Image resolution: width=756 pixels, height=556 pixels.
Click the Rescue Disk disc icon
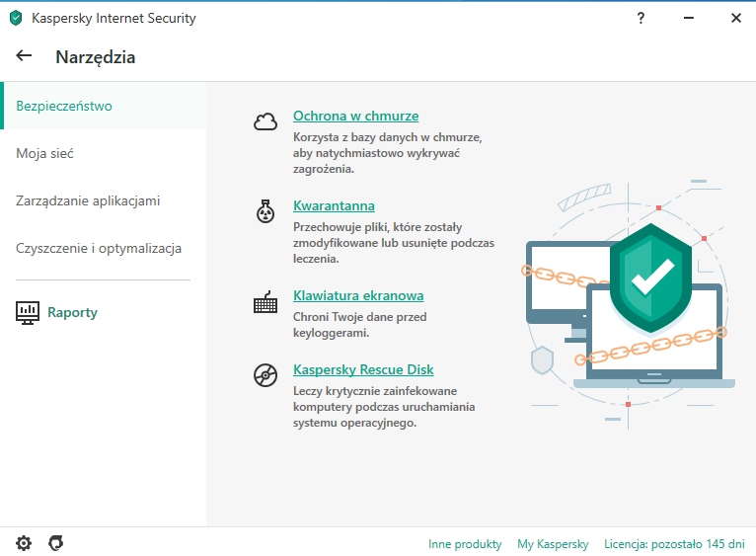pos(265,375)
